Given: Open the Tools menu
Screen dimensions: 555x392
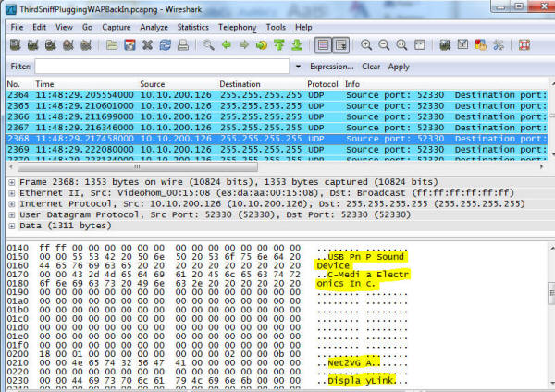Looking at the screenshot, I should coord(276,27).
